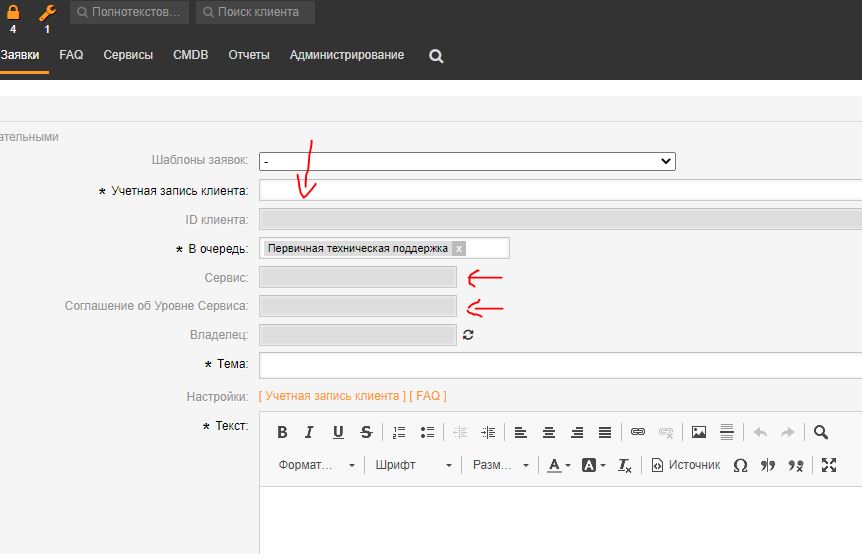Open the Формат dropdown
This screenshot has width=862, height=554.
coord(316,465)
